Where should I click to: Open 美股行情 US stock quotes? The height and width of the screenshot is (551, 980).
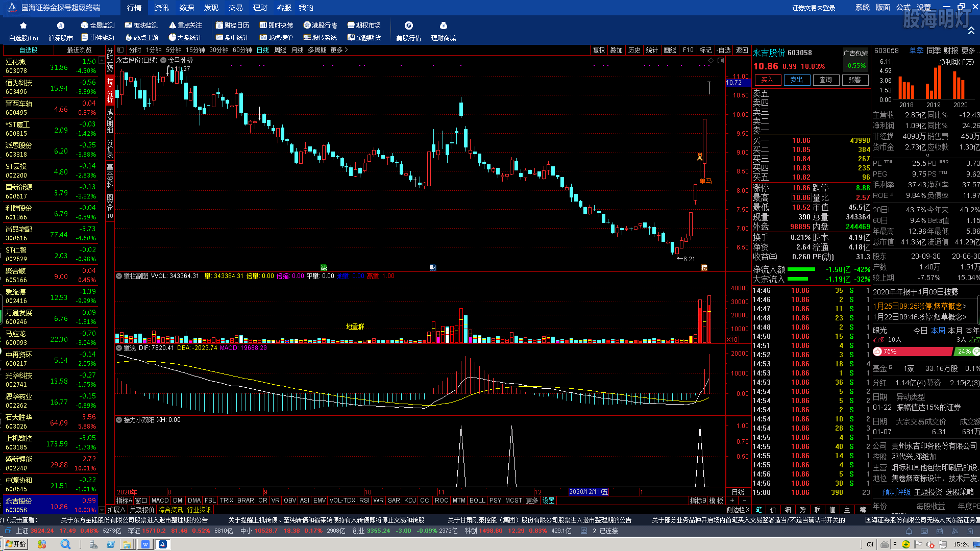click(x=408, y=32)
